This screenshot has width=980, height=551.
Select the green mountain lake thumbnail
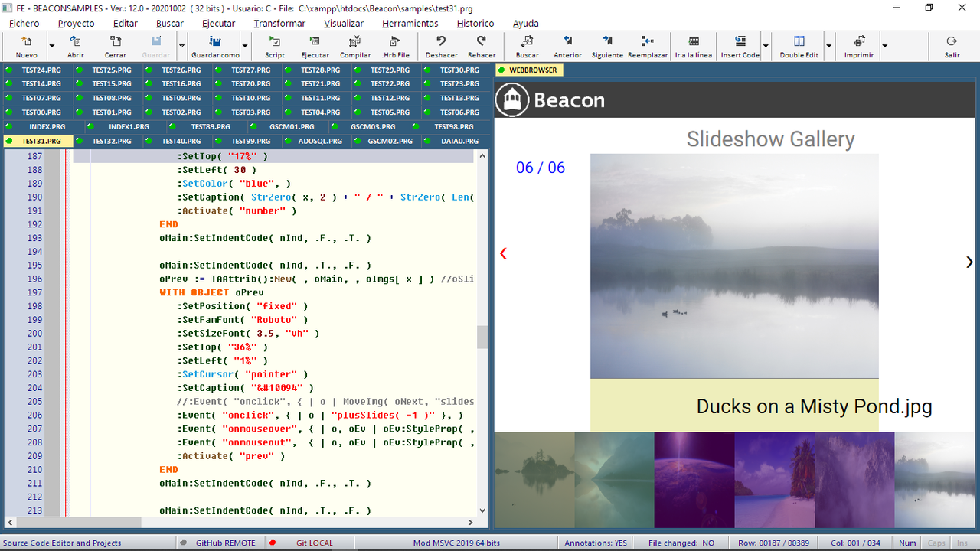pyautogui.click(x=614, y=479)
